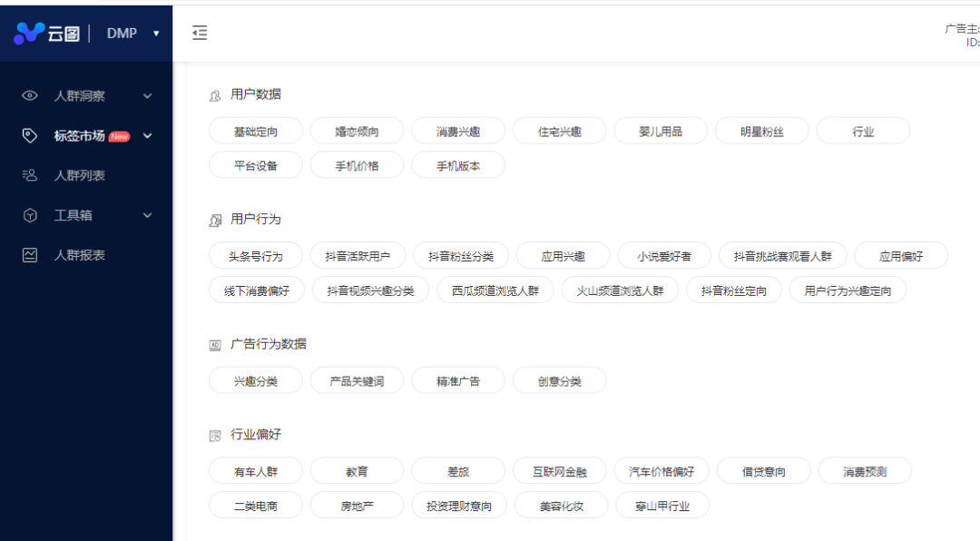
Task: Open the DMP product switcher dropdown
Action: (x=155, y=34)
